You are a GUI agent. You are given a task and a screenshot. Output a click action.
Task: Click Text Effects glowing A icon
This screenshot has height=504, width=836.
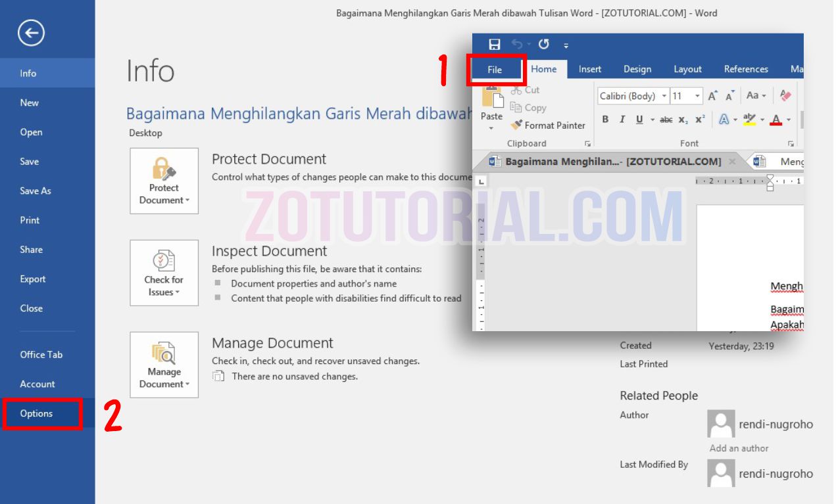pos(724,120)
